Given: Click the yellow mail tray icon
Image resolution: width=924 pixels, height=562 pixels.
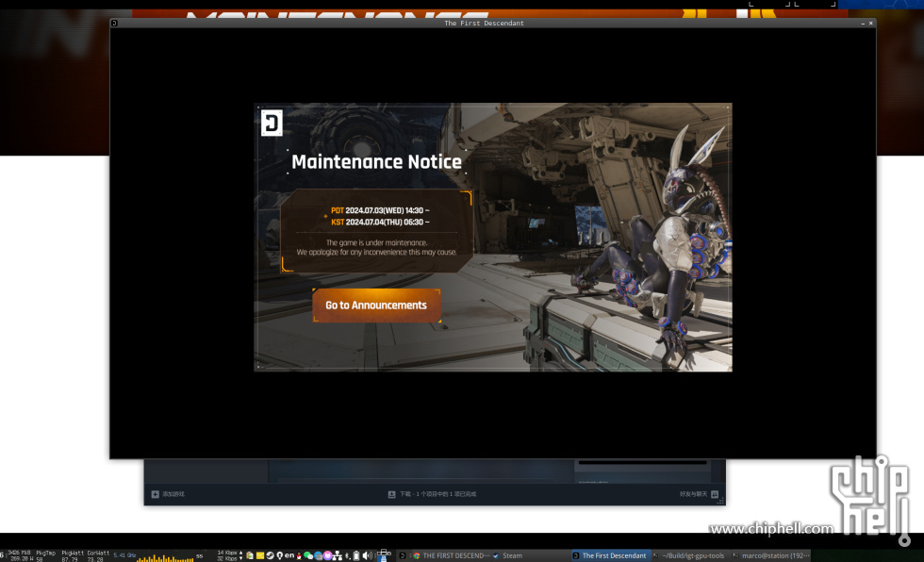Looking at the screenshot, I should [x=260, y=555].
